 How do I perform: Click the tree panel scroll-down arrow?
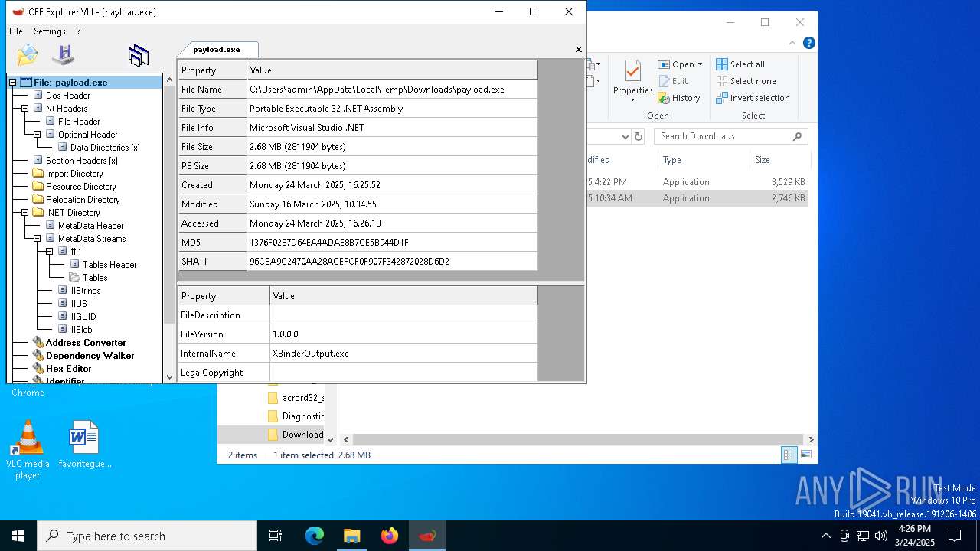click(x=169, y=377)
